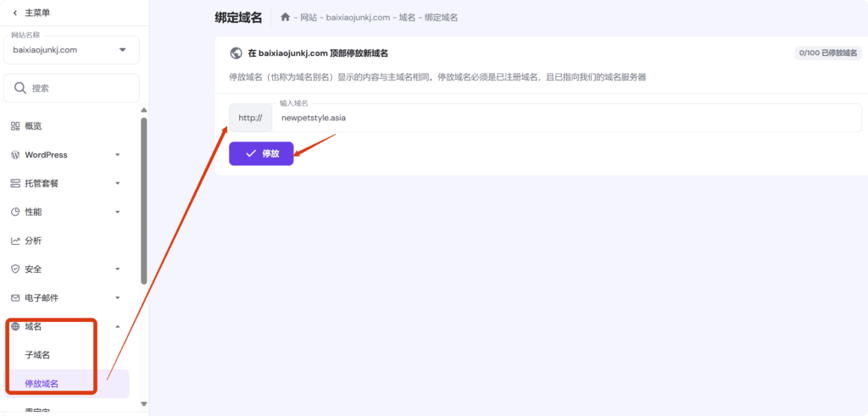
Task: Collapse the 域名 menu section arrow
Action: point(118,326)
